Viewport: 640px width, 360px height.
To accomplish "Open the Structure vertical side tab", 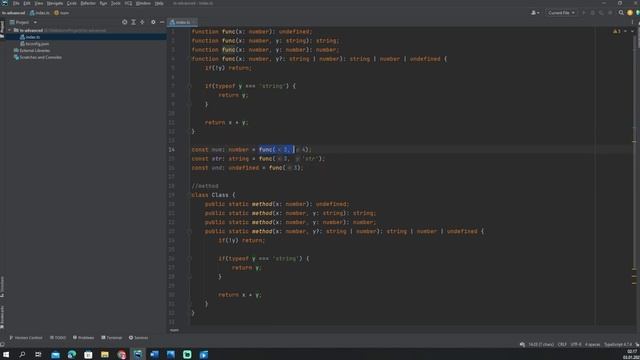I will coord(2,287).
